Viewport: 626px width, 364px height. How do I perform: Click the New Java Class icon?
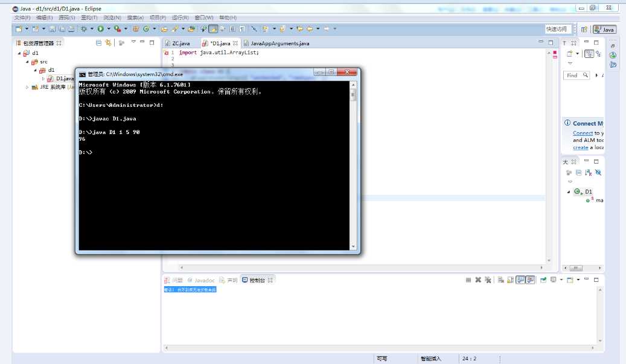click(x=146, y=29)
